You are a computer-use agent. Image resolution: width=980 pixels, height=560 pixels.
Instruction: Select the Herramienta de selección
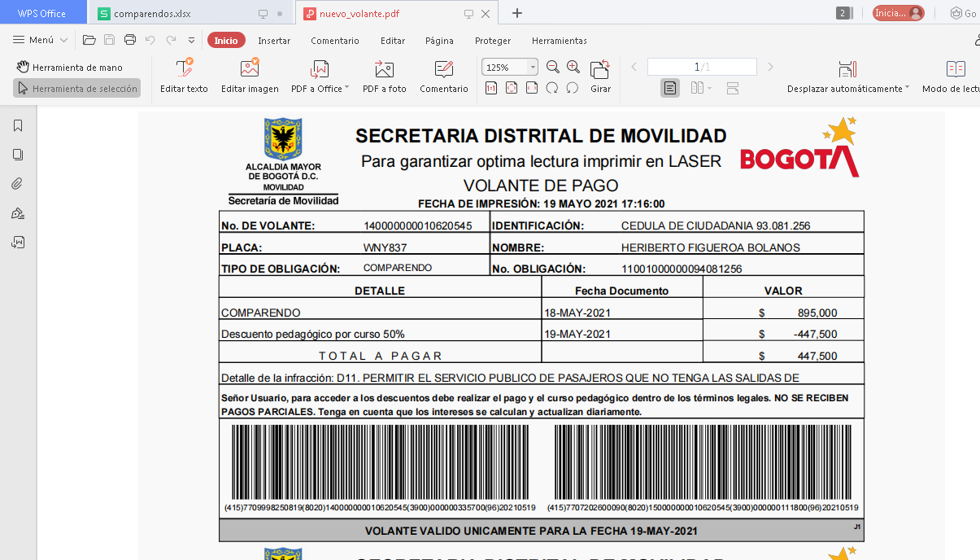point(76,89)
